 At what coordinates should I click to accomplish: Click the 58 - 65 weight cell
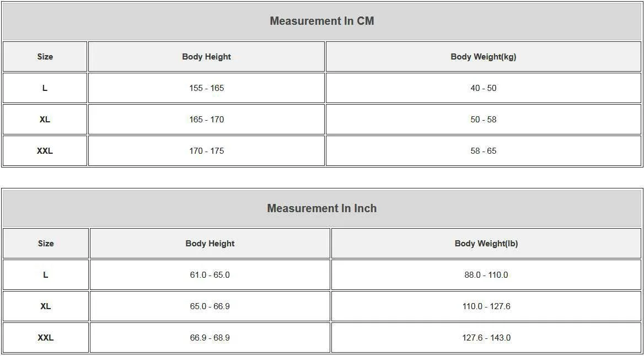(484, 150)
